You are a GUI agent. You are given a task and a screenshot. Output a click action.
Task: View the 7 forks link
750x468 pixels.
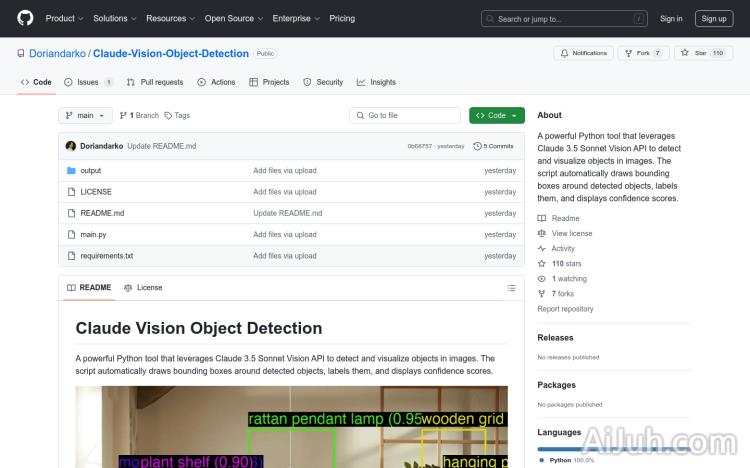[x=555, y=293]
